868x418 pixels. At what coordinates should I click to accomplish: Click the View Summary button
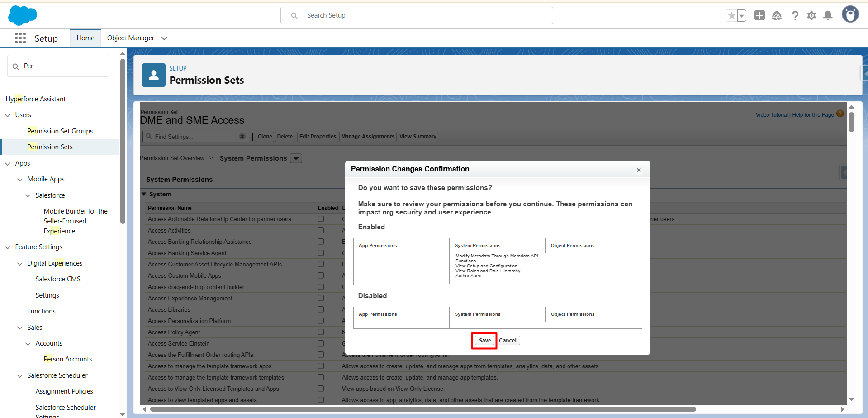click(418, 137)
